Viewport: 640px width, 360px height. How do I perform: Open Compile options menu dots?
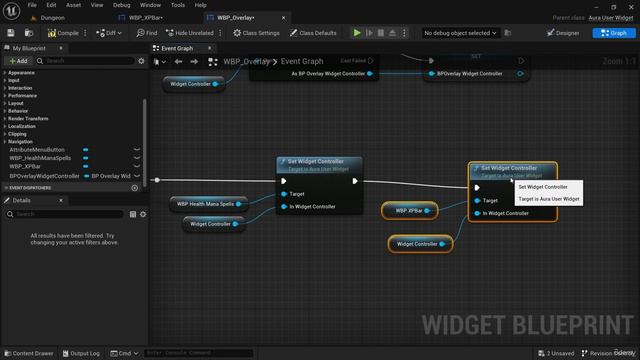(x=85, y=33)
